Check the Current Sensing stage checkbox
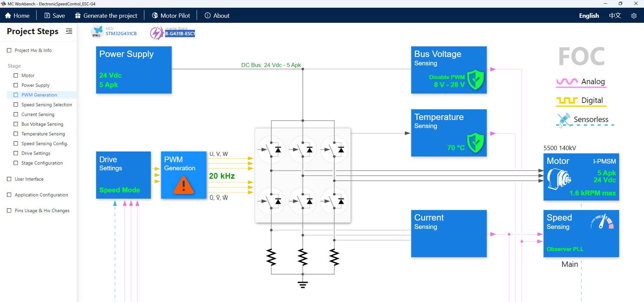 point(15,114)
